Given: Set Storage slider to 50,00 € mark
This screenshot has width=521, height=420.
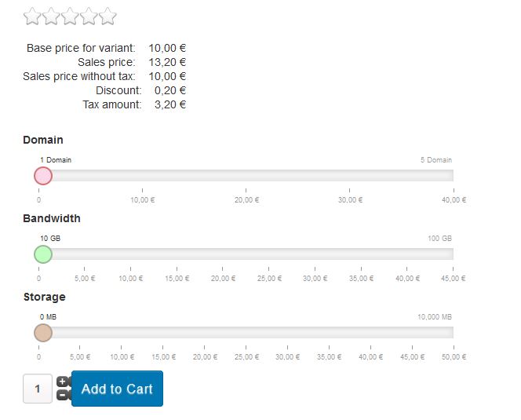Looking at the screenshot, I should (453, 333).
